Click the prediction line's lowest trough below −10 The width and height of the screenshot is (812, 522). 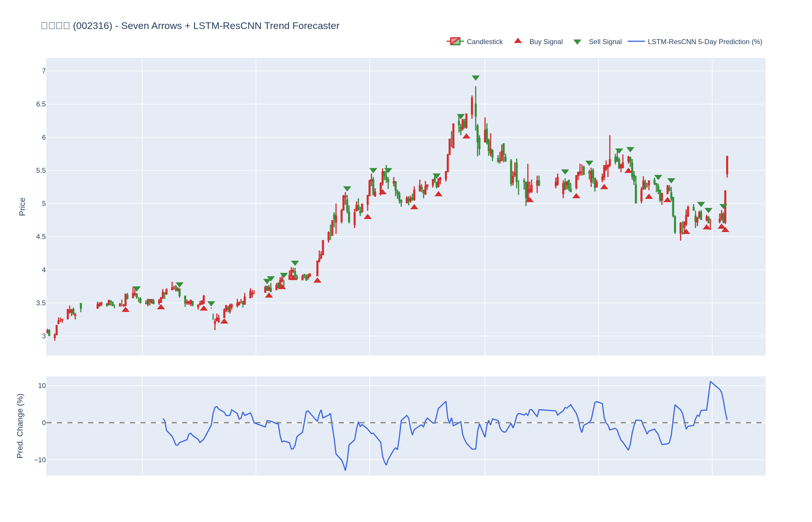345,470
